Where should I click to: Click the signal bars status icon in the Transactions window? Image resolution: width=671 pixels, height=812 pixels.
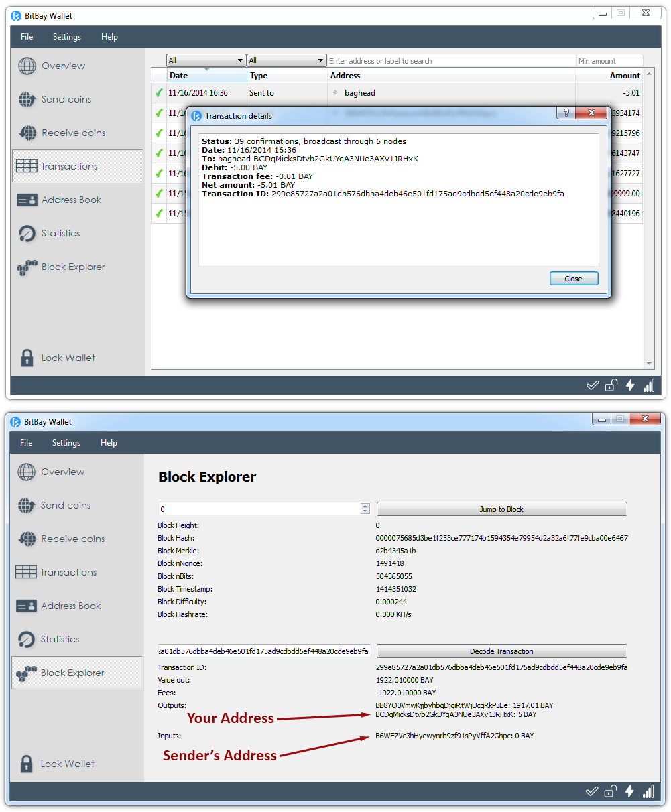[x=648, y=385]
